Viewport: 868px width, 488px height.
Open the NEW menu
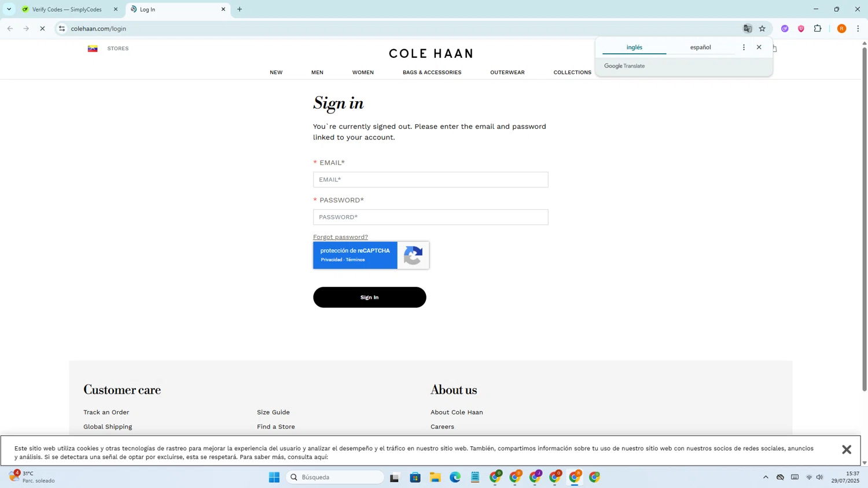click(x=276, y=72)
